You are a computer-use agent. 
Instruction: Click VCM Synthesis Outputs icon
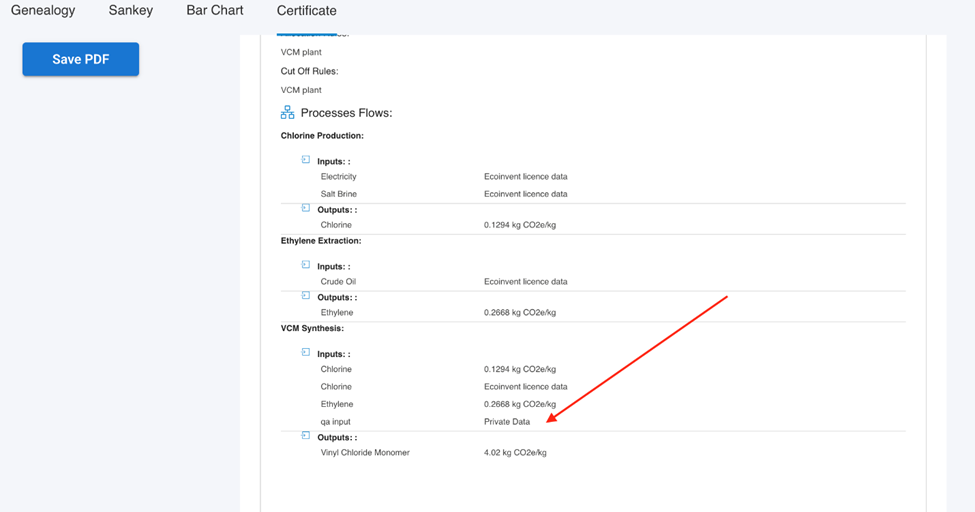tap(306, 436)
